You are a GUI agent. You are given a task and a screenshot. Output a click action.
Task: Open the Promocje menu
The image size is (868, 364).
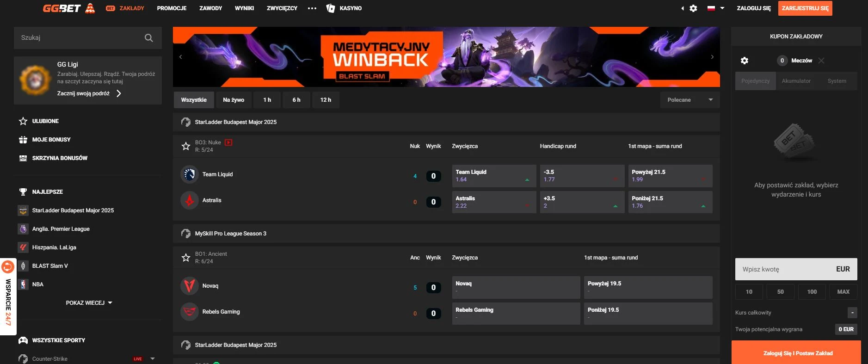(172, 8)
